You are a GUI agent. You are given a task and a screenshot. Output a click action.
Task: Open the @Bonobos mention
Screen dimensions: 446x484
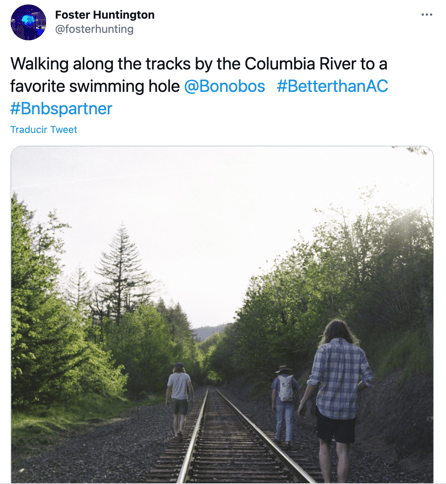224,86
